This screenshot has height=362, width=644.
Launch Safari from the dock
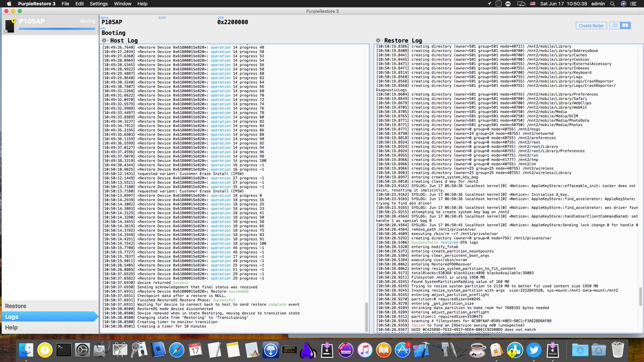pos(177,350)
